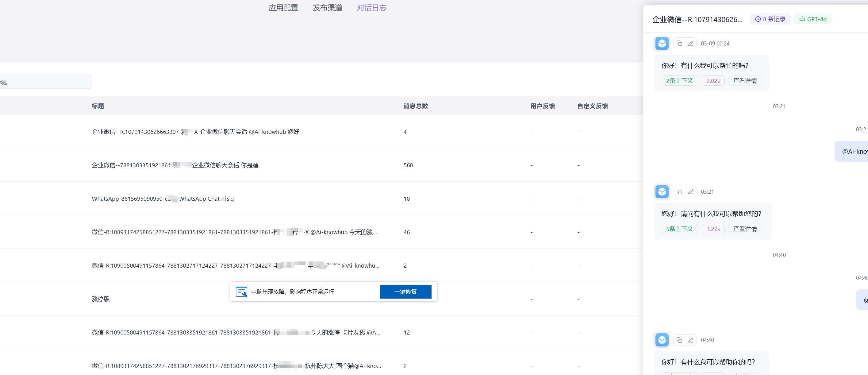Image resolution: width=868 pixels, height=375 pixels.
Task: Switch to the 应用配置 tab
Action: (x=283, y=8)
